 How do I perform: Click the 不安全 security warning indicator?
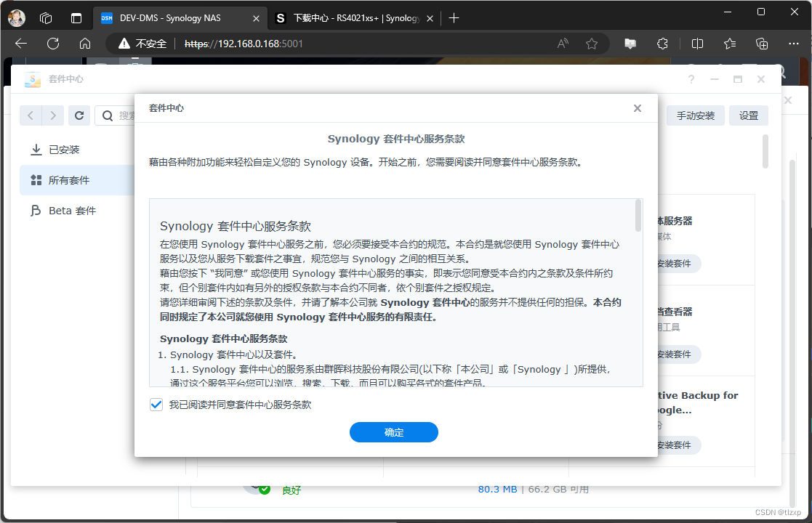pyautogui.click(x=142, y=44)
